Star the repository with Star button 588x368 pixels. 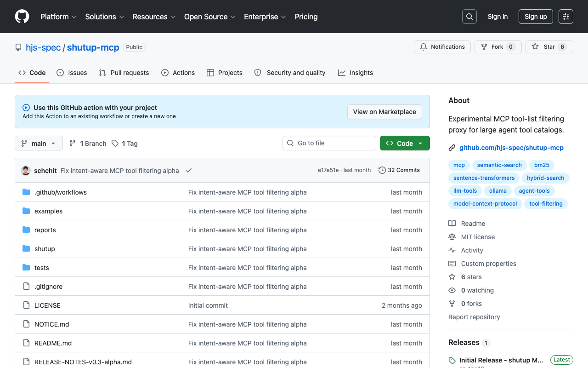click(x=549, y=47)
